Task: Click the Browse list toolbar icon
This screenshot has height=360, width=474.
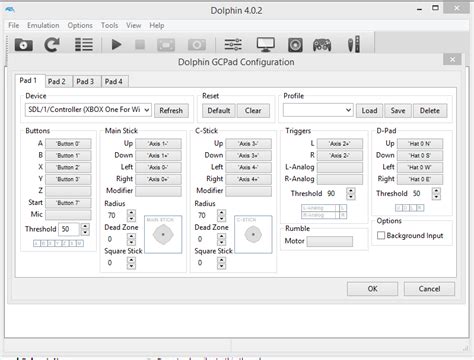Action: pyautogui.click(x=84, y=45)
